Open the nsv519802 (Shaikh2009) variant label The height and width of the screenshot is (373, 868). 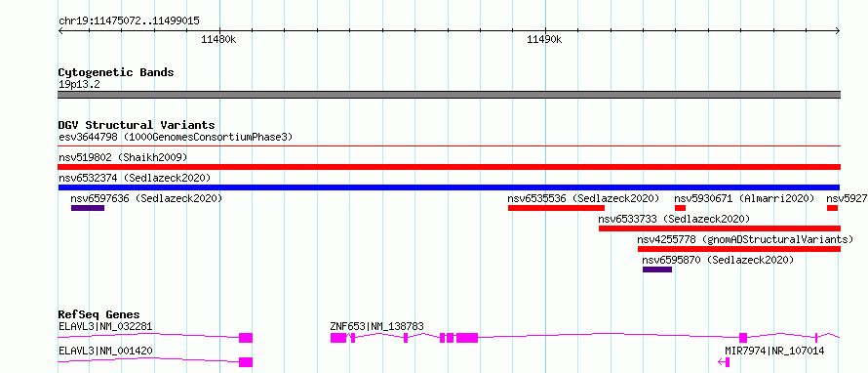tap(123, 157)
